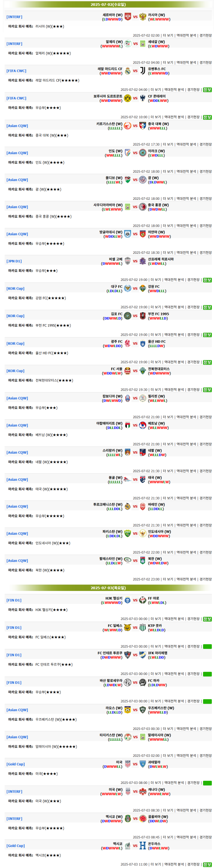
Task: Click the Canada national team badge
Action: point(143,791)
